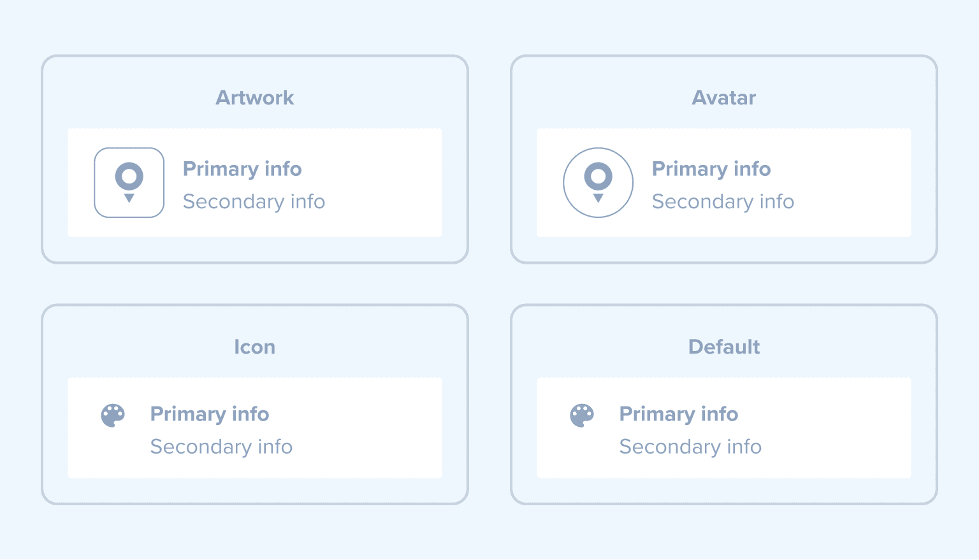Select the Icon heading label
The height and width of the screenshot is (560, 979).
point(255,347)
